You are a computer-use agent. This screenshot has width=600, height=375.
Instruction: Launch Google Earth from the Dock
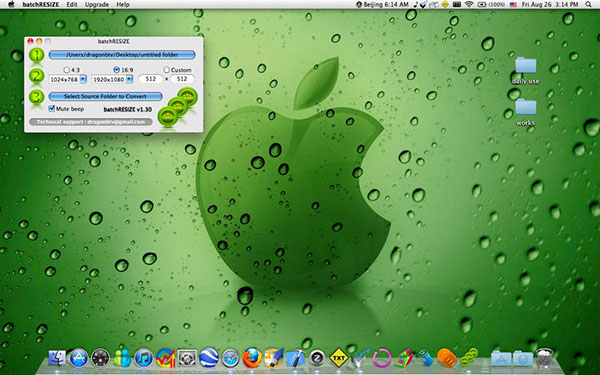pos(209,358)
